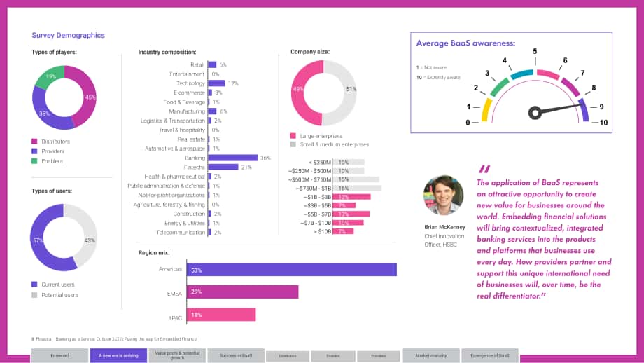Go to the 'Success in BaaS' tab
Viewport: 644px width, 363px height.
[x=236, y=355]
